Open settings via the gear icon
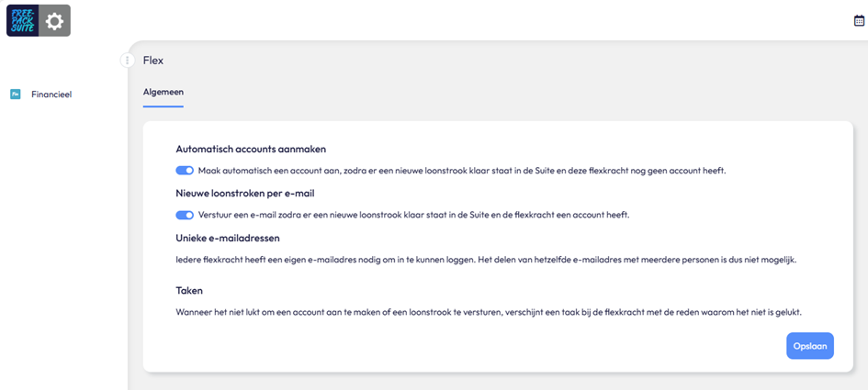The width and height of the screenshot is (868, 390). click(55, 21)
